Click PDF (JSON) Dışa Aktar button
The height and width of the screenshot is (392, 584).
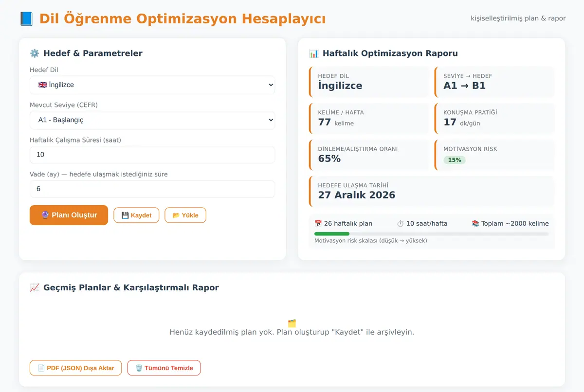coord(75,368)
